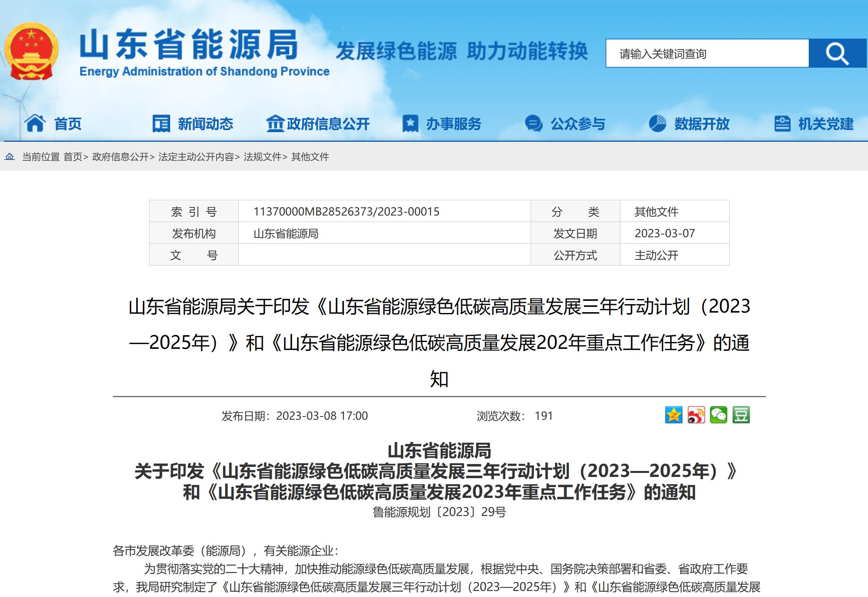This screenshot has width=868, height=597.
Task: Open the 新闻动态 menu
Action: 206,124
